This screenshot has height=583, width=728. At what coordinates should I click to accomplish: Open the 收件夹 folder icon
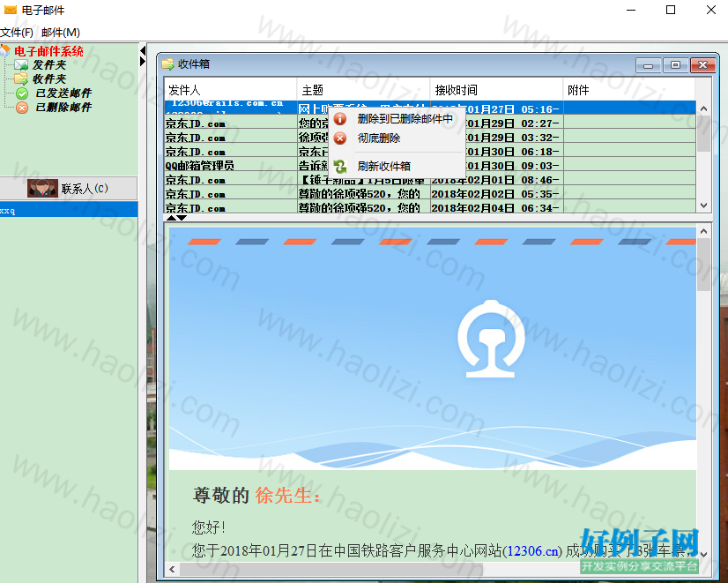21,78
